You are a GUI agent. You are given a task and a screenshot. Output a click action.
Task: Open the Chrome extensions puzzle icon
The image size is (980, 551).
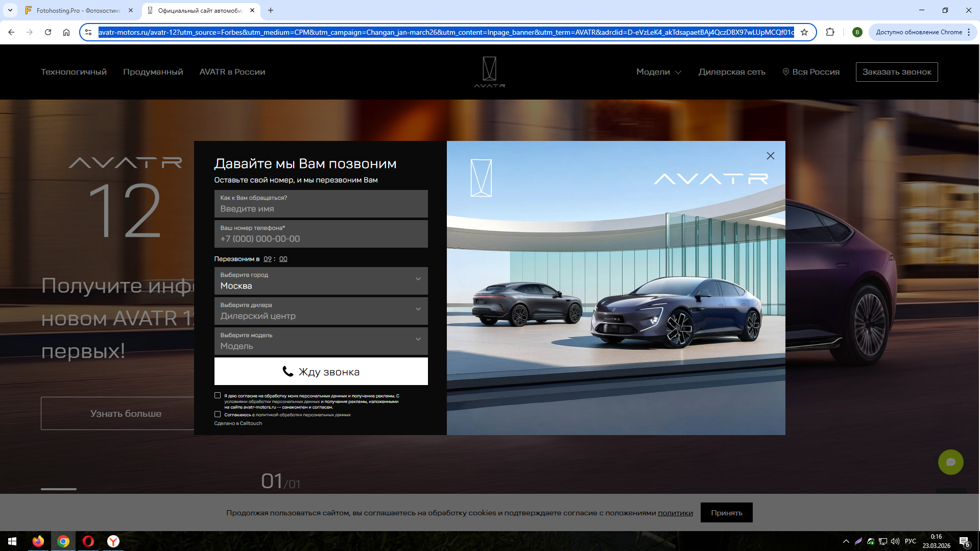830,32
